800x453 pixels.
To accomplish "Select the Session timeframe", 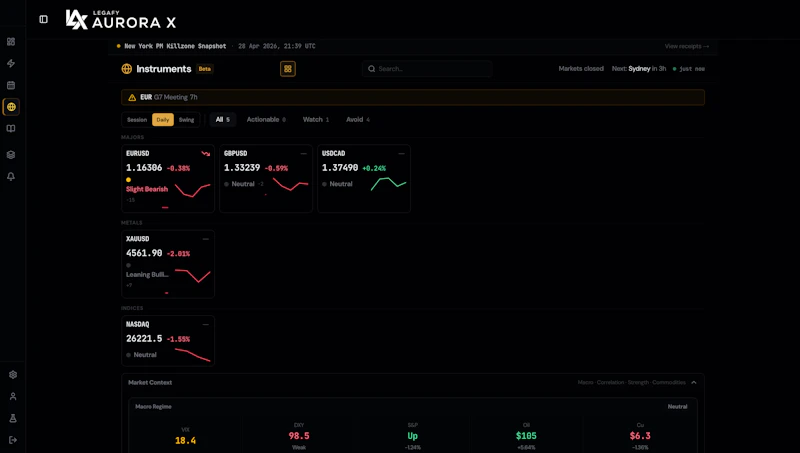I will pos(137,120).
